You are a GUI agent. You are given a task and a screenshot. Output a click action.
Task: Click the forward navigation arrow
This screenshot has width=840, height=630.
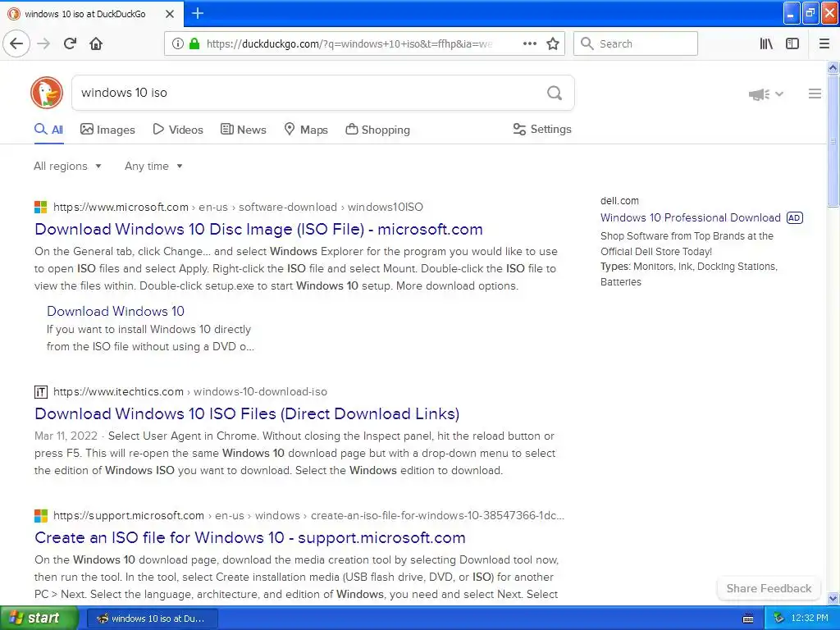[x=43, y=43]
